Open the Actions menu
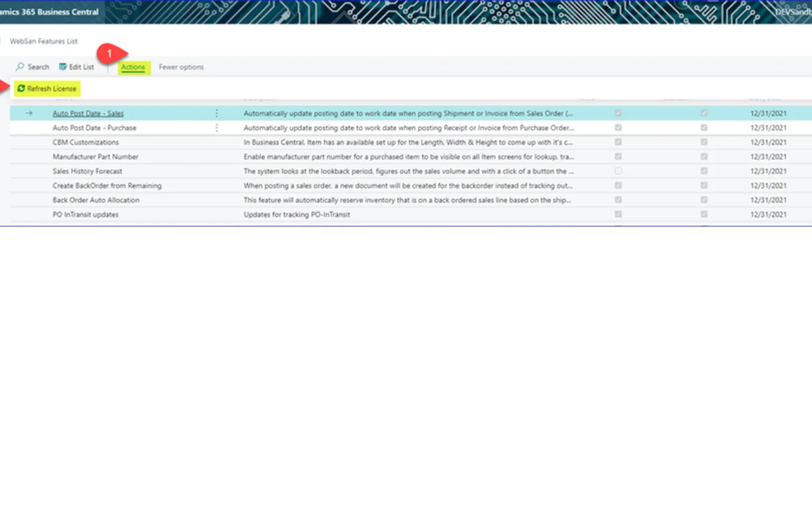Screen dimensions: 812x508 (133, 67)
